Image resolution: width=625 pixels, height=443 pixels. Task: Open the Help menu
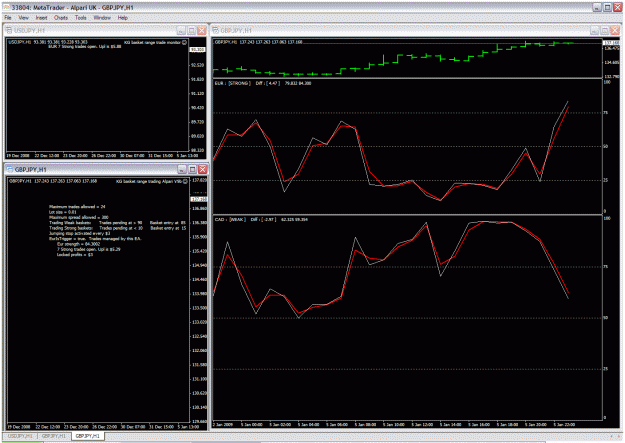[x=123, y=18]
